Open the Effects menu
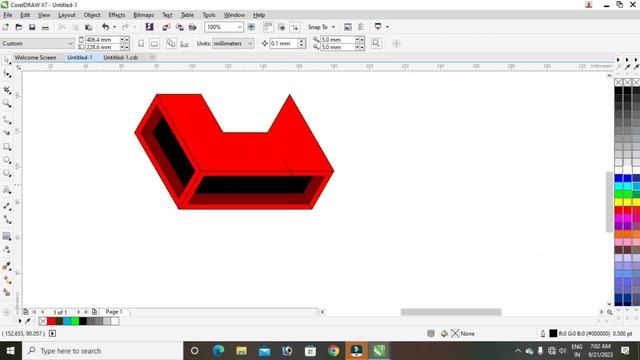 point(117,15)
